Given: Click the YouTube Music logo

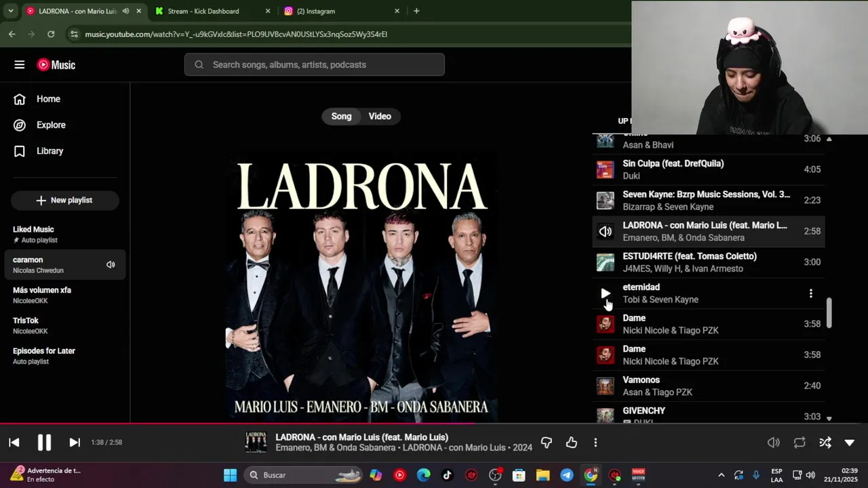Looking at the screenshot, I should coord(56,65).
